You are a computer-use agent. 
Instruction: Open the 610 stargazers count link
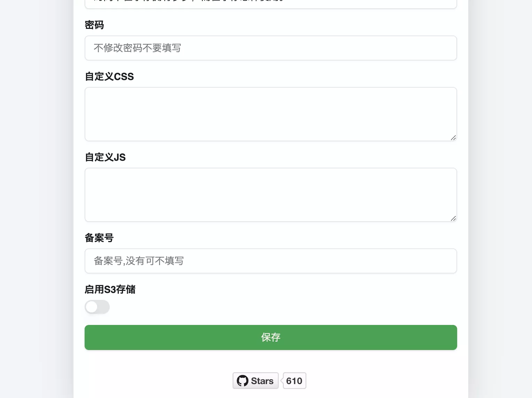click(x=294, y=381)
